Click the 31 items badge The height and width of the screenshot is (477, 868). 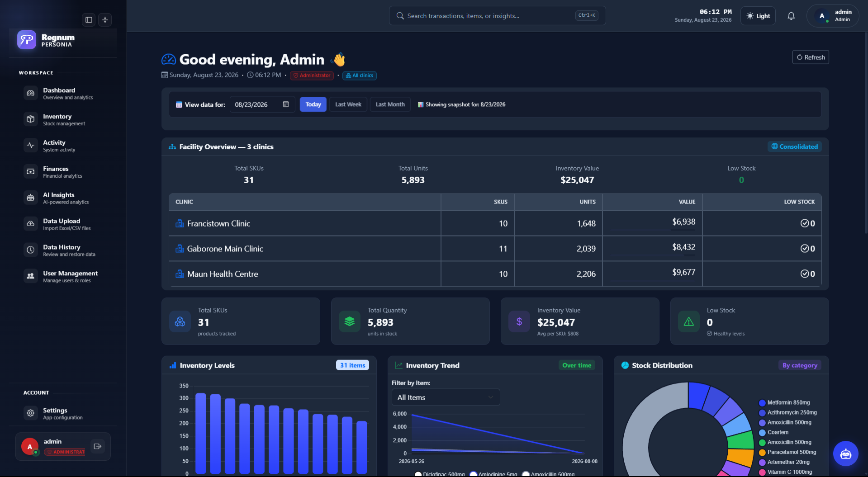352,365
